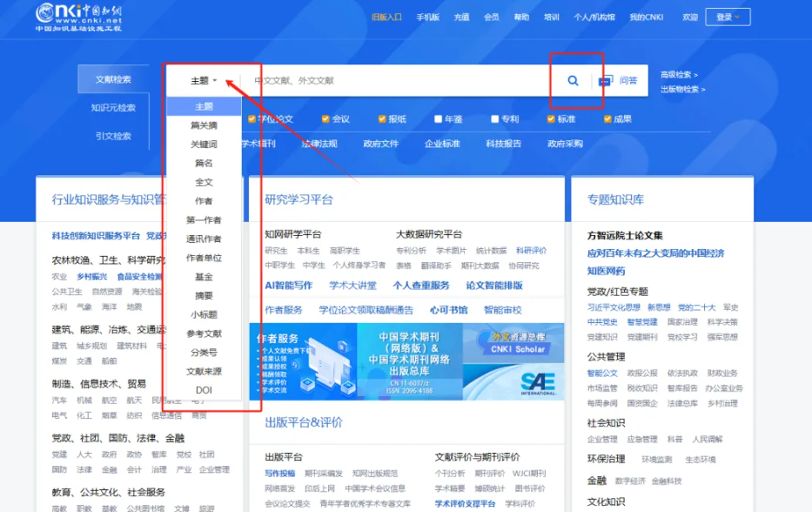Toggle the 标准 checkbox

551,119
